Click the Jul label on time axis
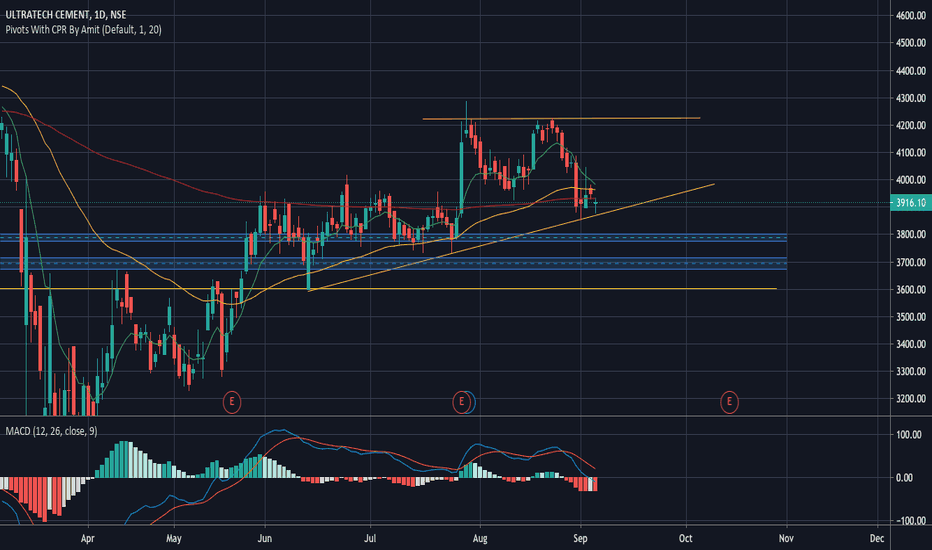Screen dimensions: 932x550 pos(370,539)
